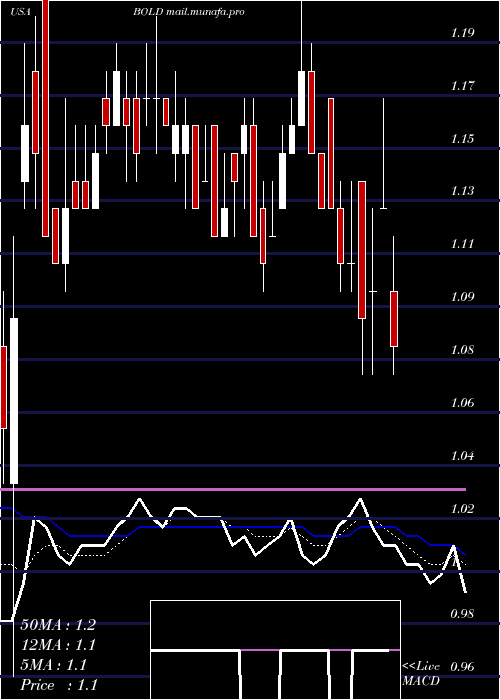500x700 pixels.
Task: Click the 1.19 price axis label
Action: 462,33
